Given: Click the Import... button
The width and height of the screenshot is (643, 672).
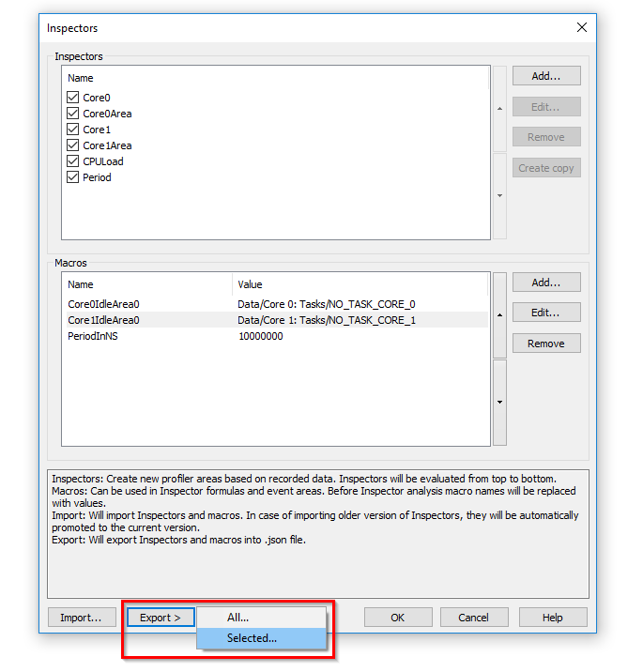Looking at the screenshot, I should tap(82, 618).
